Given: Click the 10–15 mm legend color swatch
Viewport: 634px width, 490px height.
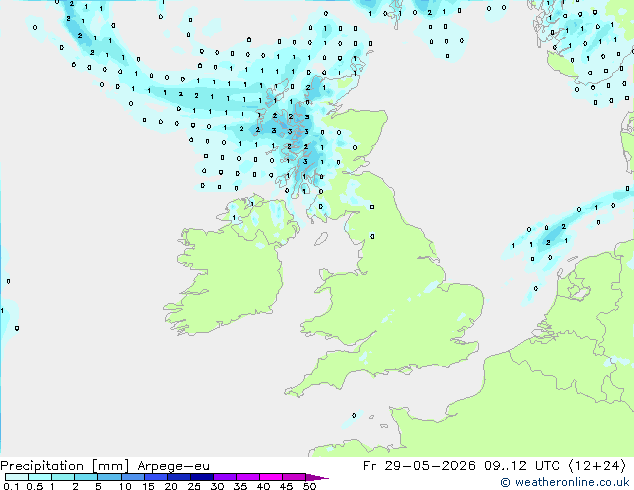Looking at the screenshot, I should click(132, 477).
